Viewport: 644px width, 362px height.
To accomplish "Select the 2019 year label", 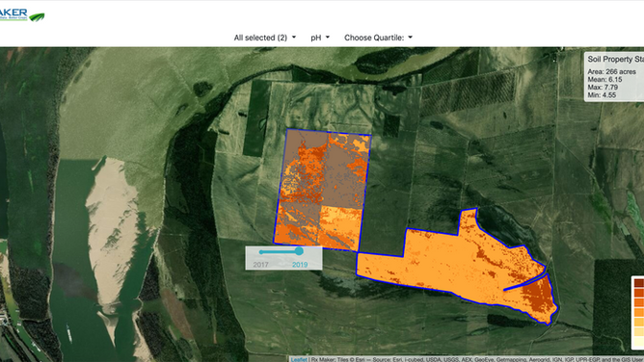I will (300, 265).
